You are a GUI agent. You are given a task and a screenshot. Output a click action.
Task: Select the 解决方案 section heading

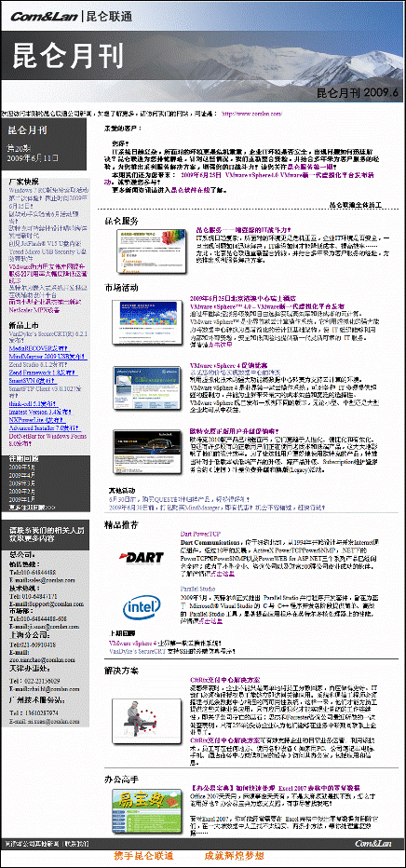coord(122,671)
